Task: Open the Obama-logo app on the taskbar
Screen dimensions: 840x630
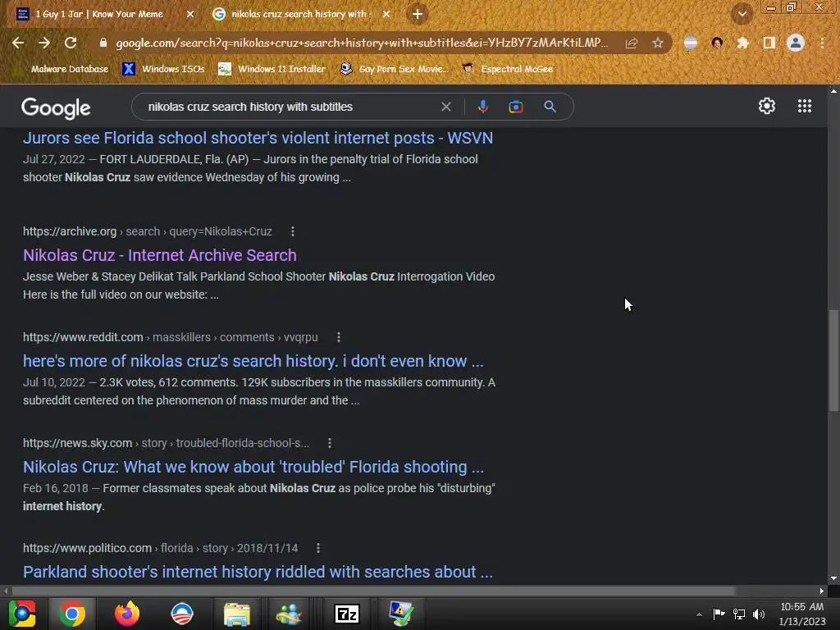Action: (x=182, y=614)
